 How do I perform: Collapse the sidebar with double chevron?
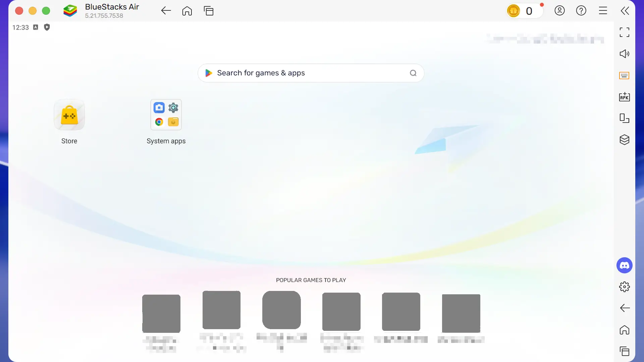[625, 11]
